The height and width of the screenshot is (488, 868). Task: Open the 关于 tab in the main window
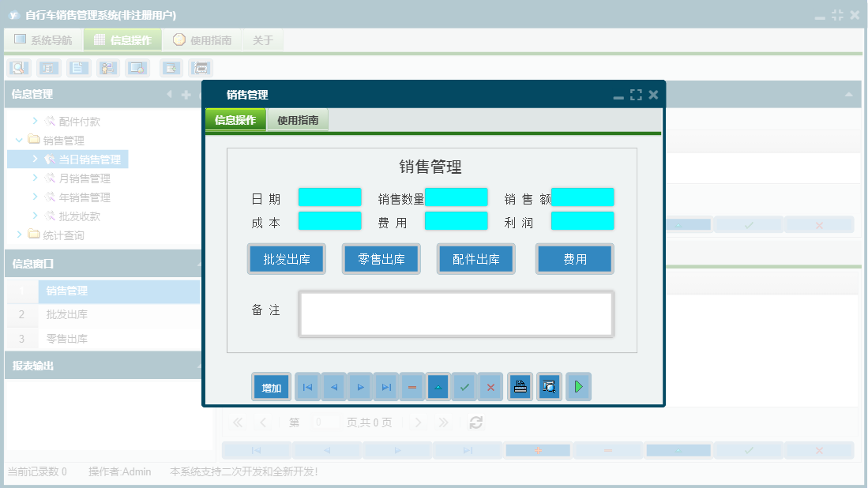[x=263, y=40]
